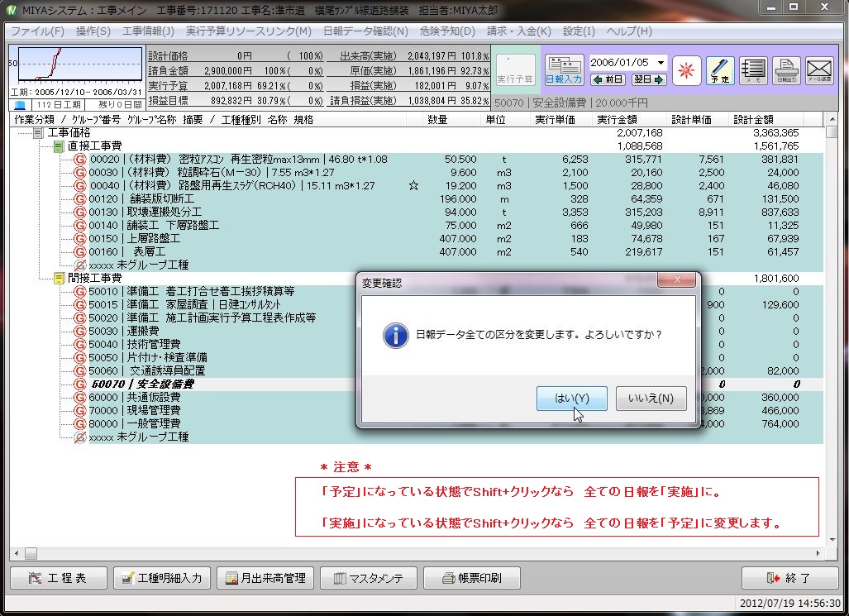This screenshot has width=849, height=616.
Task: Click the G icon of 00150 上層路盤工
Action: point(79,238)
